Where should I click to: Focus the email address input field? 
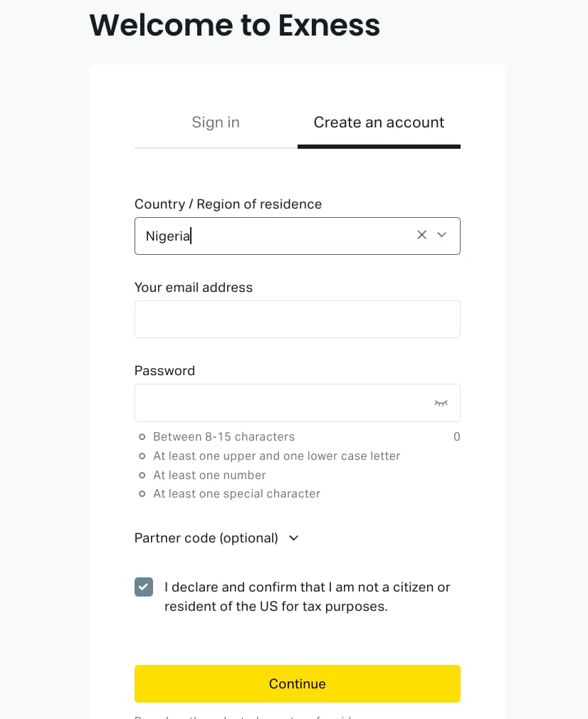[297, 319]
